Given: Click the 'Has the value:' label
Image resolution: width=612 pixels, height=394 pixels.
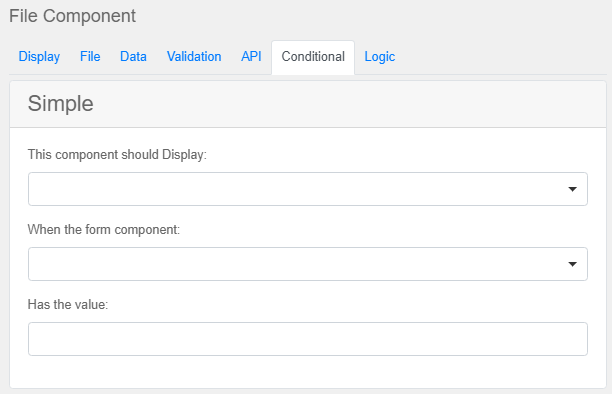Looking at the screenshot, I should coord(68,305).
